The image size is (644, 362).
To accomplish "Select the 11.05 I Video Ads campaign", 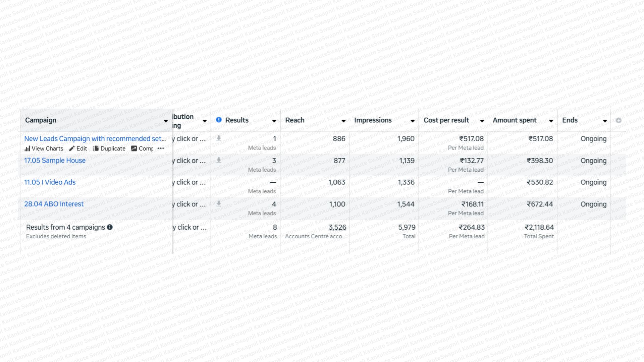I will click(50, 182).
